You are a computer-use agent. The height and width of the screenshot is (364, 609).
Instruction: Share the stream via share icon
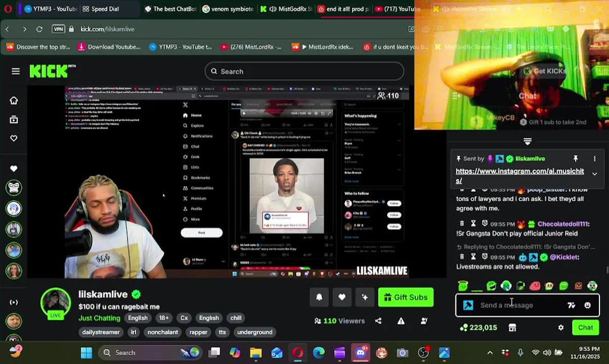(x=378, y=321)
